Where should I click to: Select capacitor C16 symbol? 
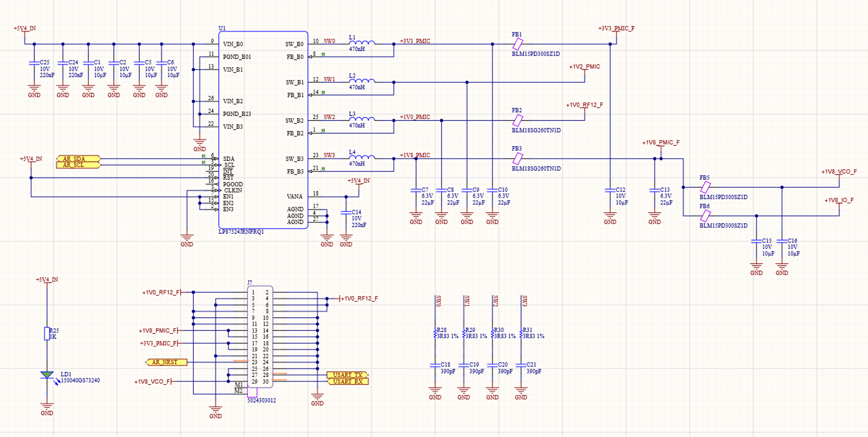(x=782, y=241)
